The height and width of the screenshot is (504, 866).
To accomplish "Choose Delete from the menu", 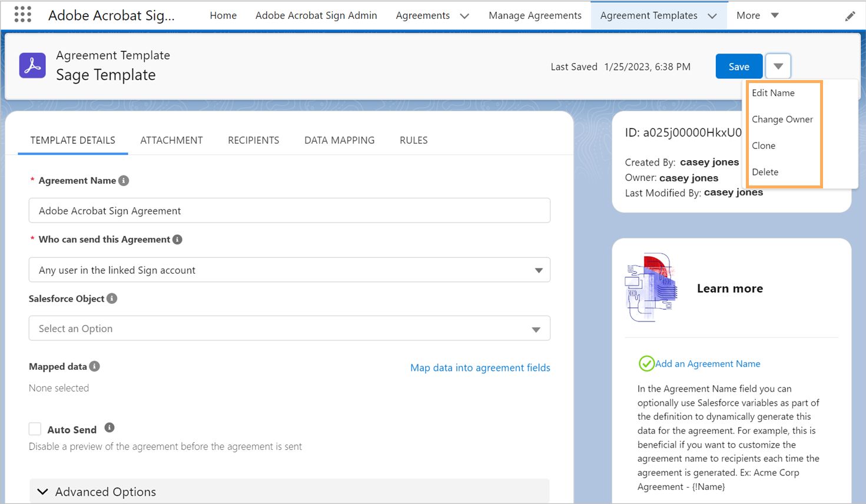I will click(x=765, y=172).
